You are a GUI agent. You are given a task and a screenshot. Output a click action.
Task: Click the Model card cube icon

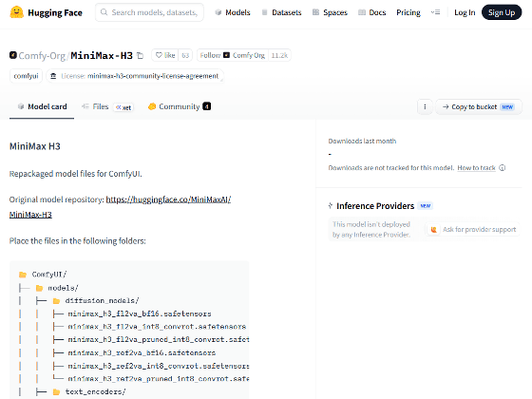[21, 106]
